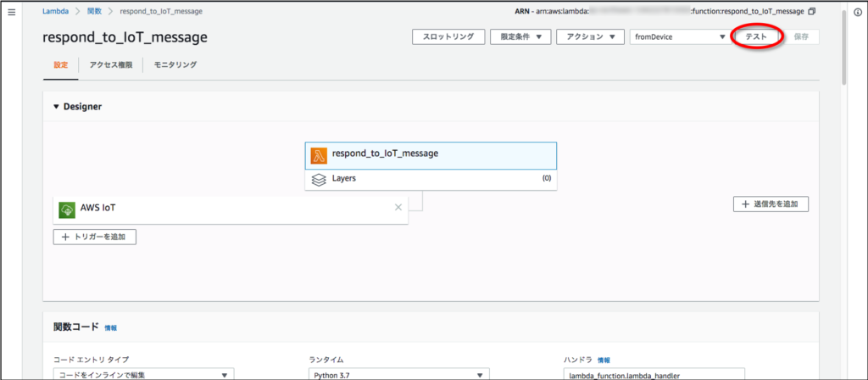Remove the AWS IoT trigger

pyautogui.click(x=398, y=208)
